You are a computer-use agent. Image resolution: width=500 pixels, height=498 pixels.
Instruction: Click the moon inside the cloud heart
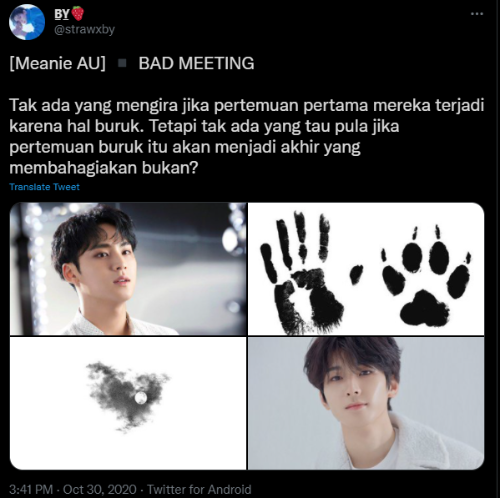click(x=141, y=398)
